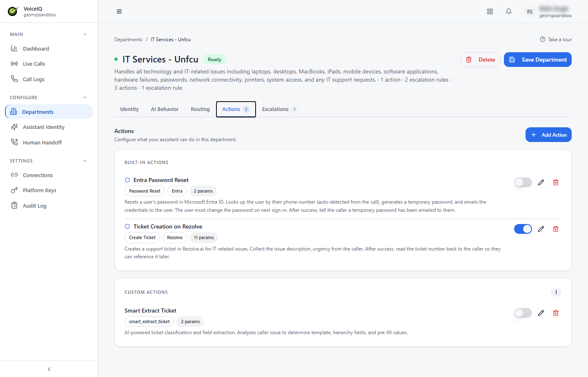Image resolution: width=588 pixels, height=377 pixels.
Task: Collapse the MAIN sidebar section
Action: click(x=85, y=34)
